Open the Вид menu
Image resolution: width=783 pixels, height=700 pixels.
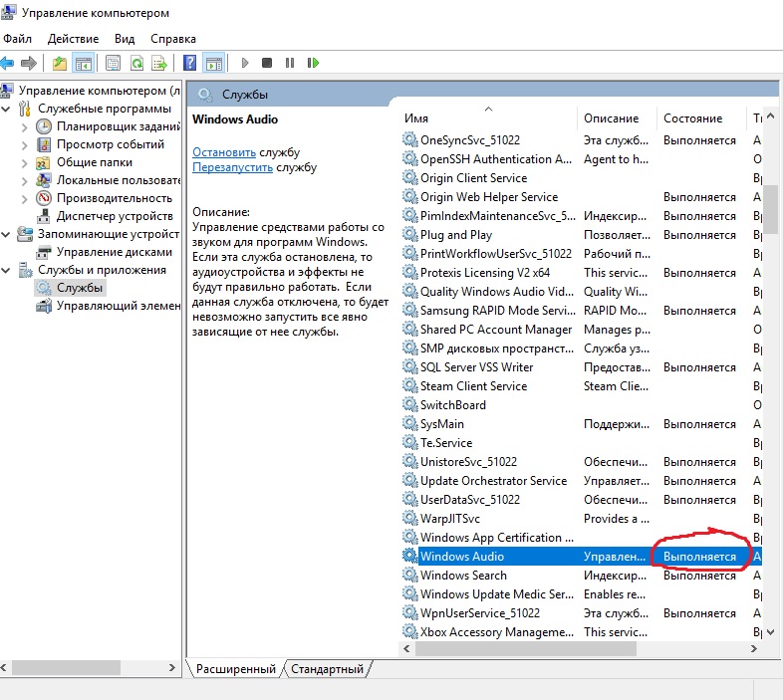tap(125, 39)
